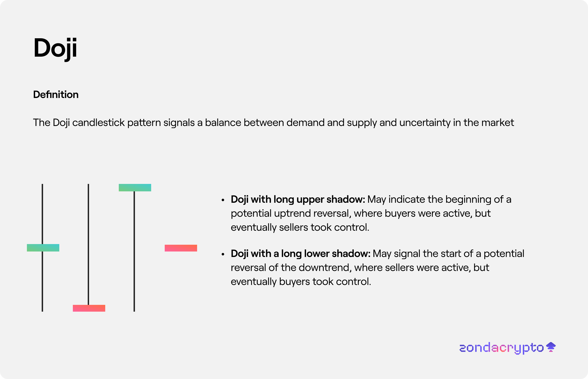Image resolution: width=588 pixels, height=379 pixels.
Task: Click the long lower wick of the third candle
Action: (134, 251)
